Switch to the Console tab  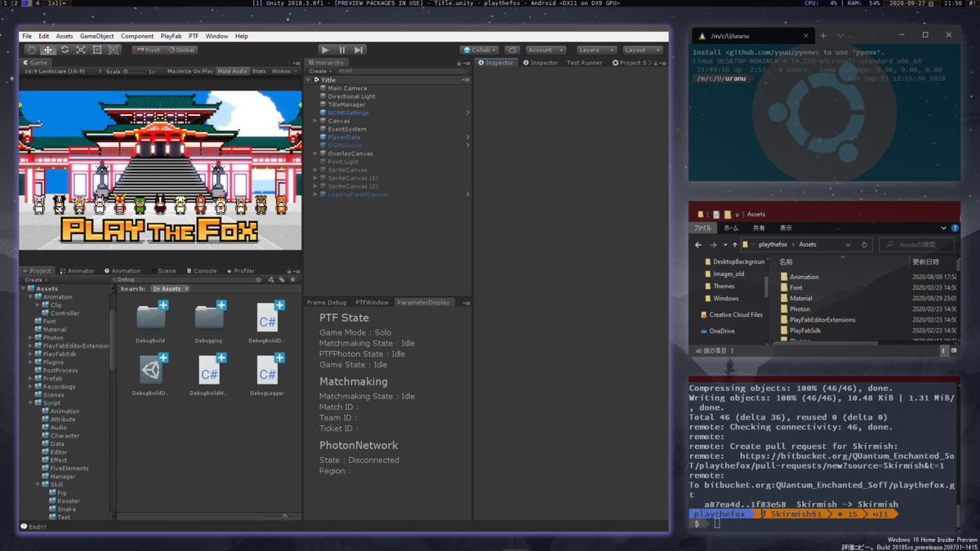(201, 271)
